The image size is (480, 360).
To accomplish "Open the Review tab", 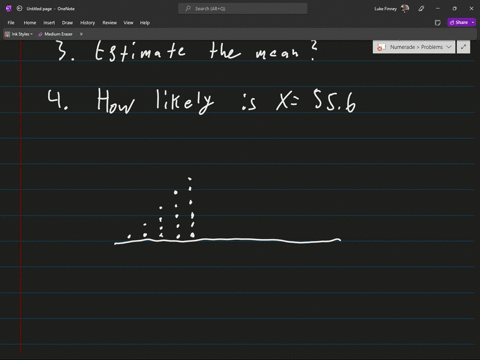I will 109,23.
